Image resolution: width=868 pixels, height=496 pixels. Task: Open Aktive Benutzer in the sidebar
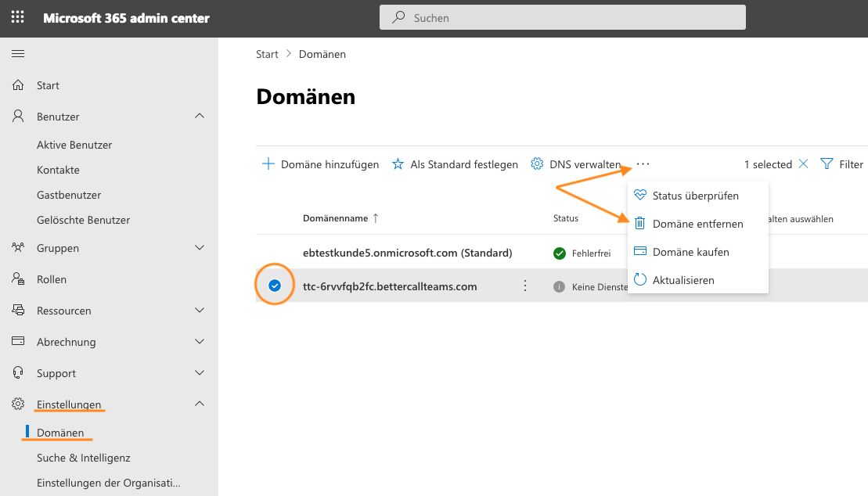pos(74,145)
